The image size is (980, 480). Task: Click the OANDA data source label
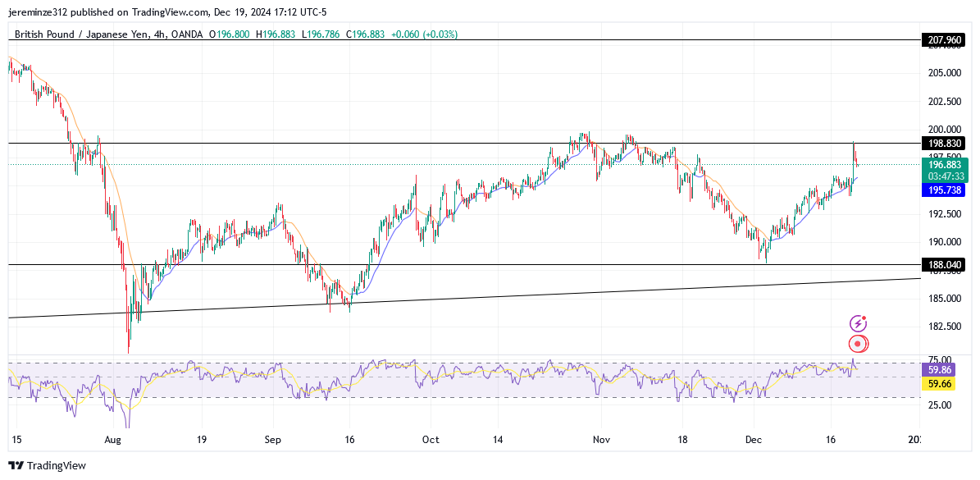click(x=185, y=35)
